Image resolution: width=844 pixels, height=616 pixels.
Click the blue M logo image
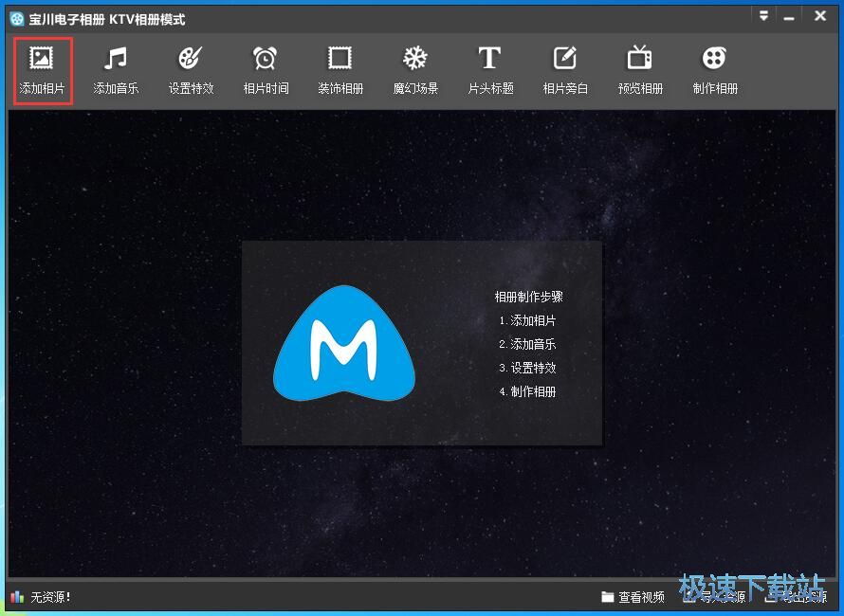coord(344,343)
